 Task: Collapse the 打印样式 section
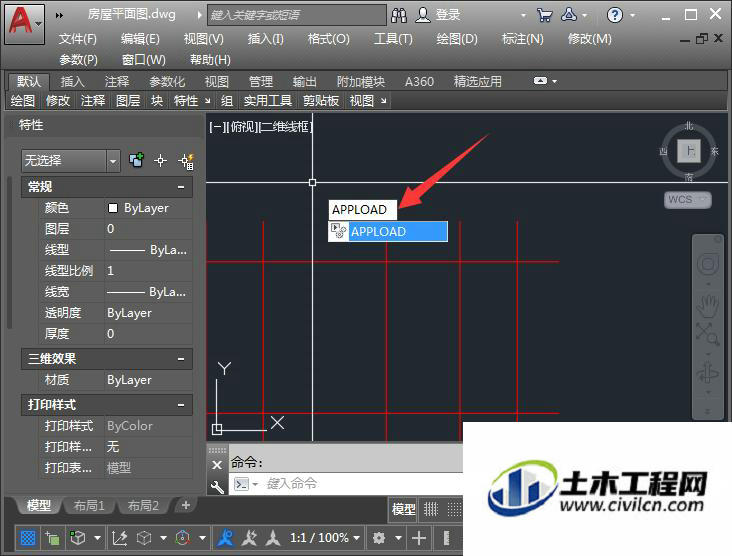pyautogui.click(x=181, y=405)
